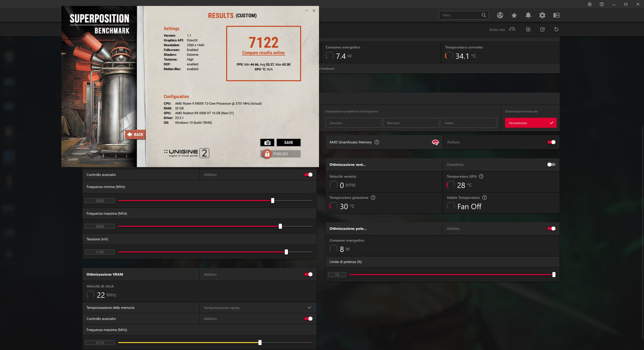Screen dimensions: 644x350
Task: Open Compare results online link
Action: point(263,53)
